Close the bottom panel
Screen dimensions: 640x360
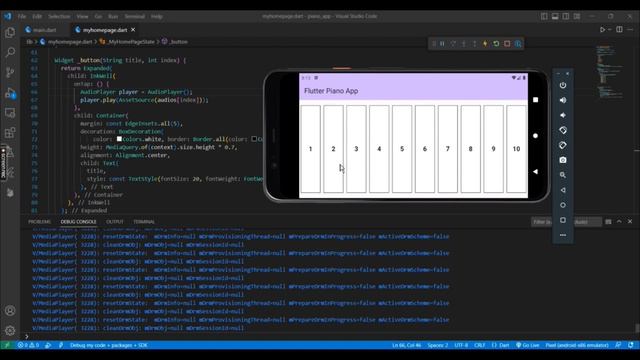pos(630,221)
